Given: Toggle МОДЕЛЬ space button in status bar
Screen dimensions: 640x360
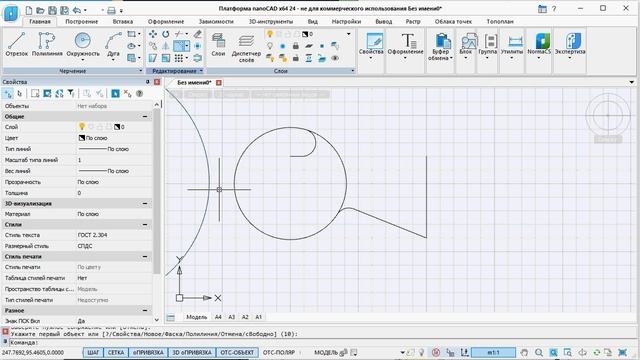Looking at the screenshot, I should pos(326,352).
